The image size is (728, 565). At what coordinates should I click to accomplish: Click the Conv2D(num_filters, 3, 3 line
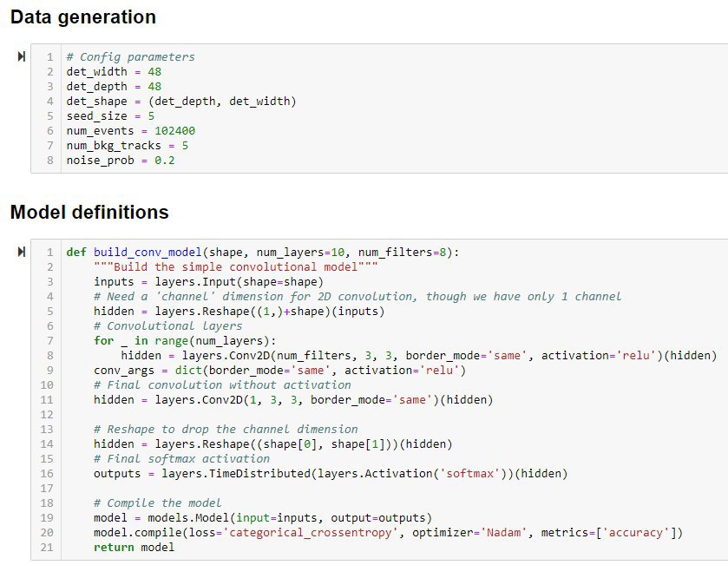coord(419,356)
